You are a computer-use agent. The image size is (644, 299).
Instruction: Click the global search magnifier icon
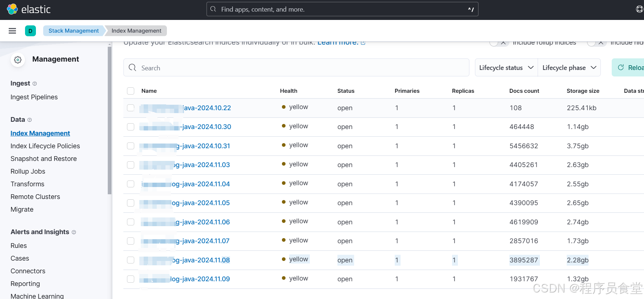tap(213, 9)
